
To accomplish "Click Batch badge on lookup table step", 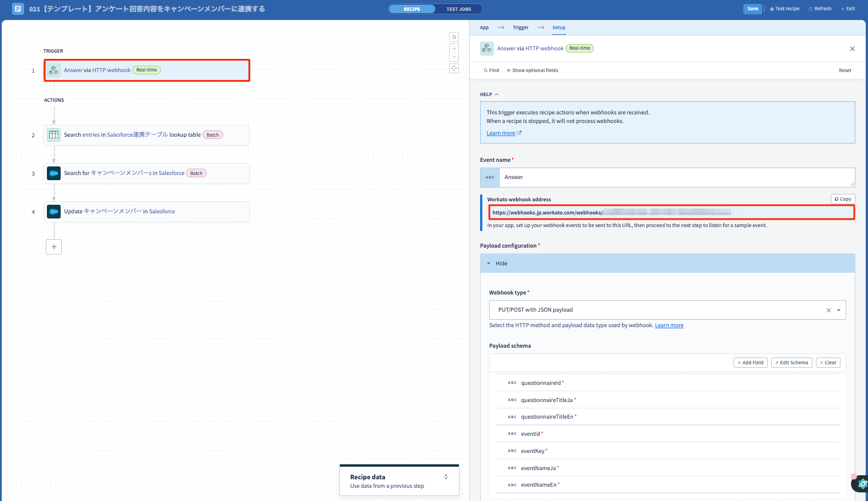I will (213, 135).
